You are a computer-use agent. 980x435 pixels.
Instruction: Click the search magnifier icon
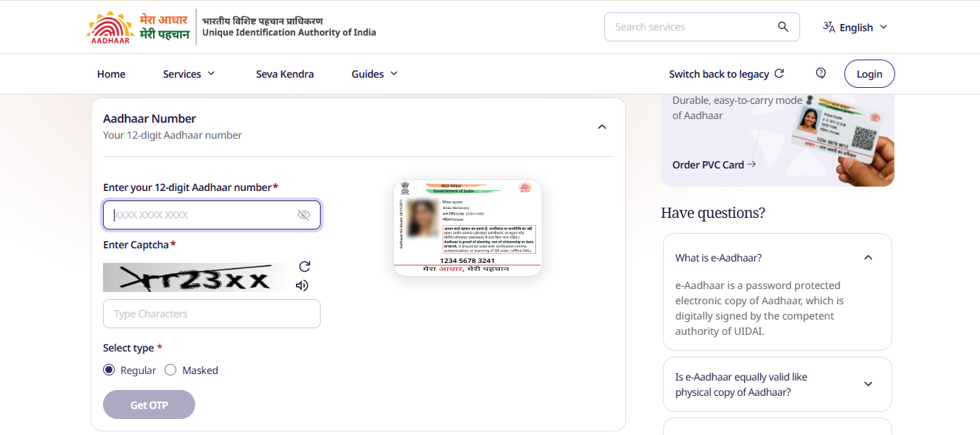tap(783, 27)
